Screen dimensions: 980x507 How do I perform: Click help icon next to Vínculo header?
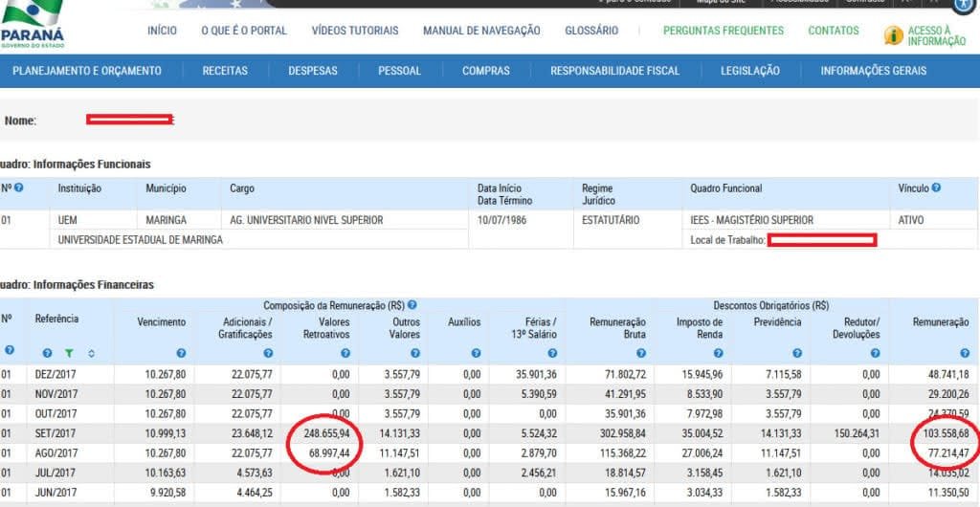936,188
